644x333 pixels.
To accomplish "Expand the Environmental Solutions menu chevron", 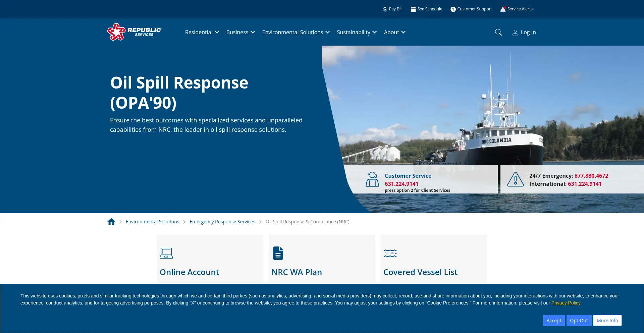I will (328, 32).
